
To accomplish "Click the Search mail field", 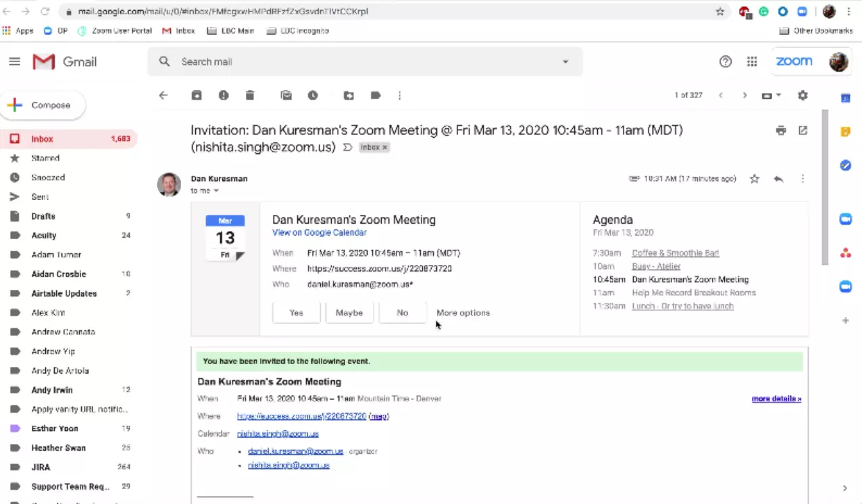I will (x=365, y=61).
